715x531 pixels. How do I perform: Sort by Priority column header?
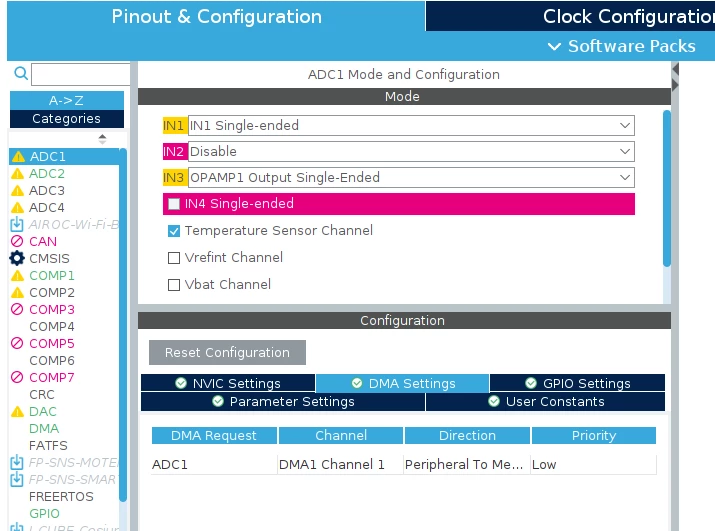coord(594,435)
